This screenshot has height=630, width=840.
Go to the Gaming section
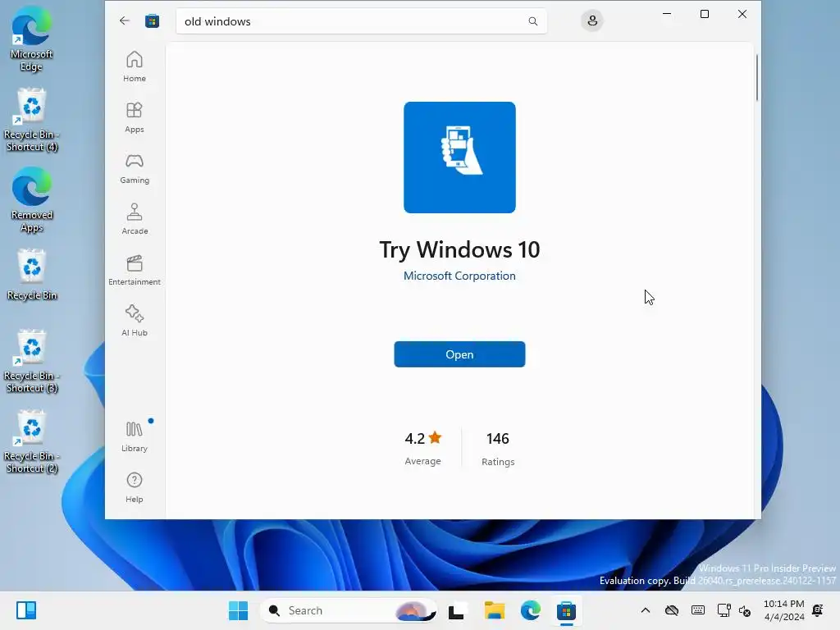135,168
